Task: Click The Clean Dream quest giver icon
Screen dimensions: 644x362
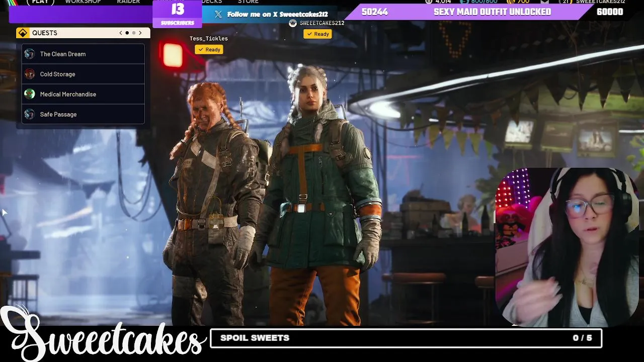Action: coord(30,54)
